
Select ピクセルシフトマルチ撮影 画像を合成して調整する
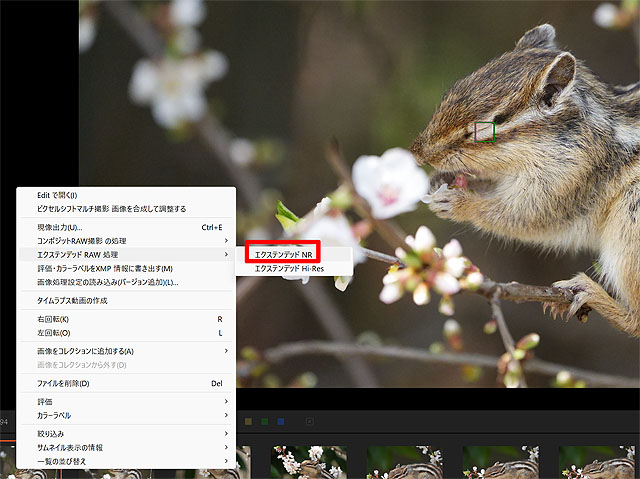coord(111,209)
